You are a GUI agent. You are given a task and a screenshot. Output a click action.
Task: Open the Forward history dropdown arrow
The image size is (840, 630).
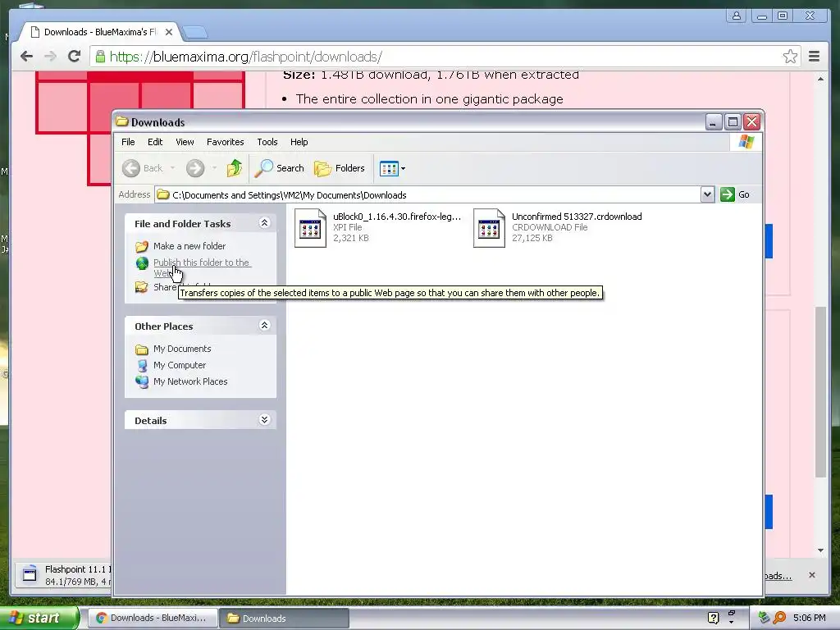[x=214, y=168]
